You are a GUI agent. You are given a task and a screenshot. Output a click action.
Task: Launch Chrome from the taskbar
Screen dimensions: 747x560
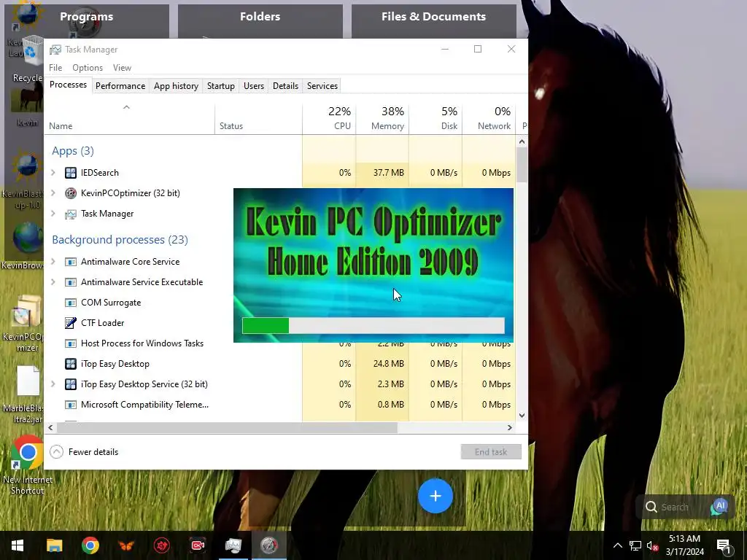pos(90,545)
